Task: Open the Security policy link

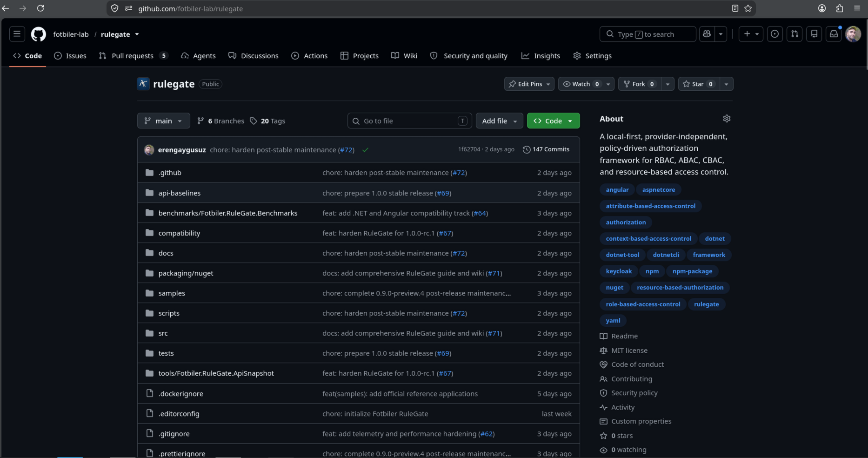Action: [x=629, y=393]
